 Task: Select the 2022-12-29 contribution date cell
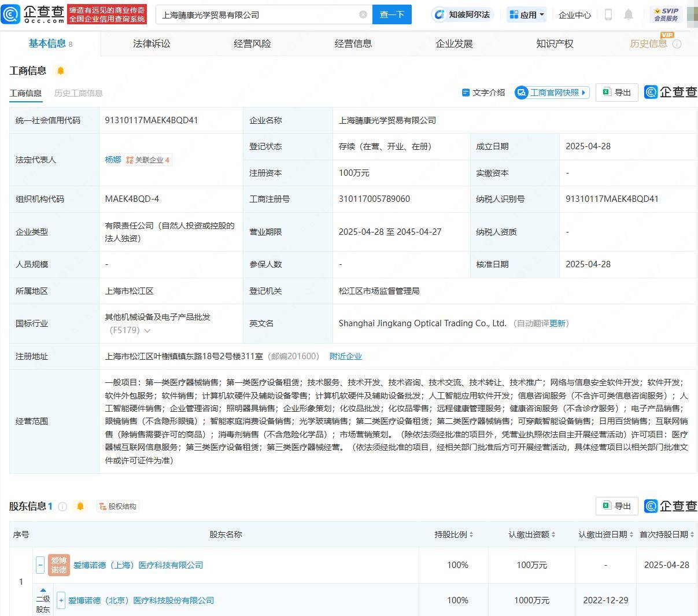point(605,600)
